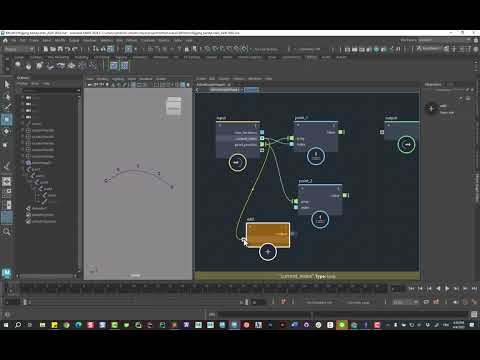Click the second blue grid icon on shelf
Image resolution: width=480 pixels, height=360 pixels.
[x=124, y=66]
